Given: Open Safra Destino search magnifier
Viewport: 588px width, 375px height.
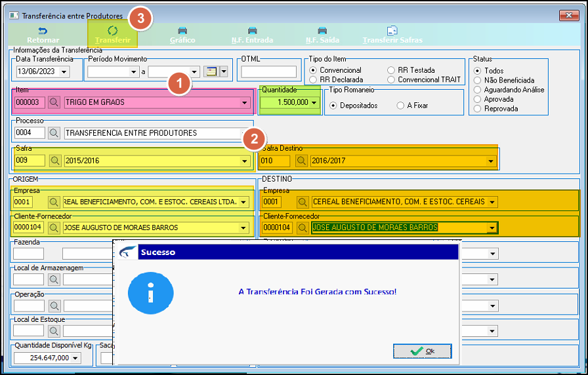Looking at the screenshot, I should coord(301,161).
